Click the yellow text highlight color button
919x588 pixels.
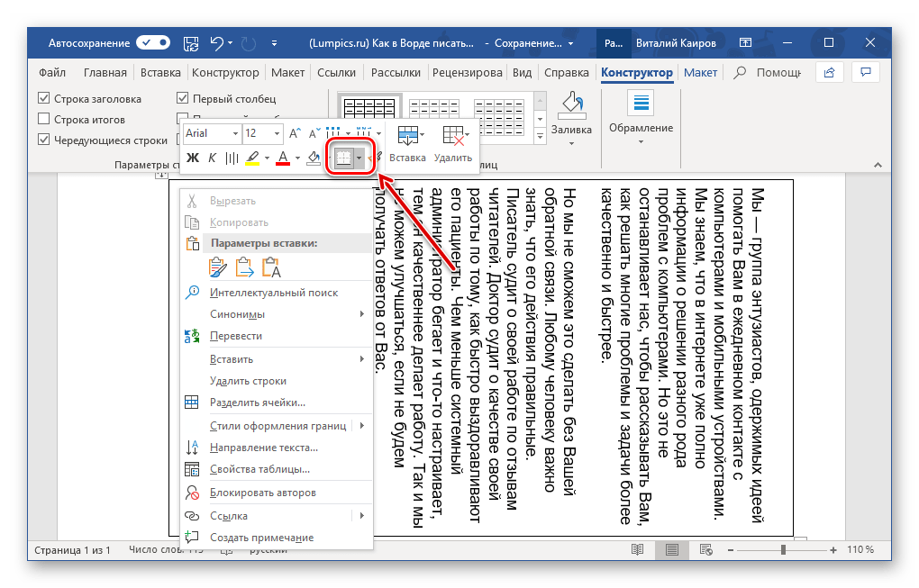pyautogui.click(x=251, y=158)
